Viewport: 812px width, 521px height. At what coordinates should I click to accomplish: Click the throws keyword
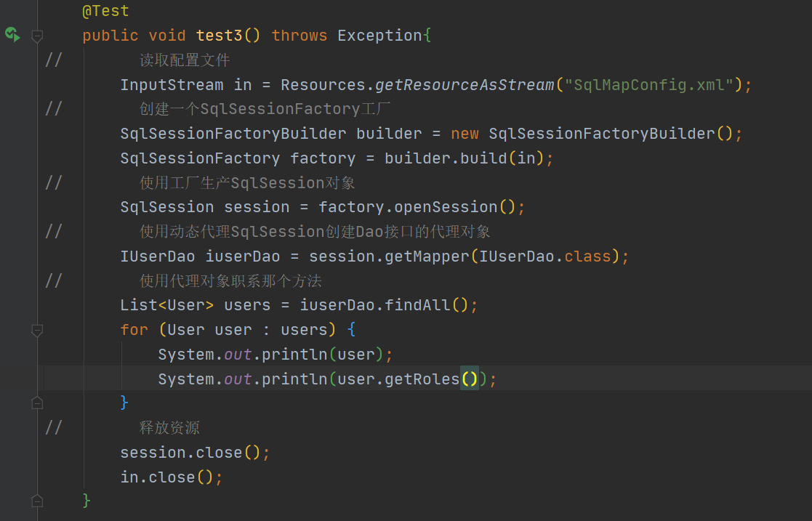(300, 35)
